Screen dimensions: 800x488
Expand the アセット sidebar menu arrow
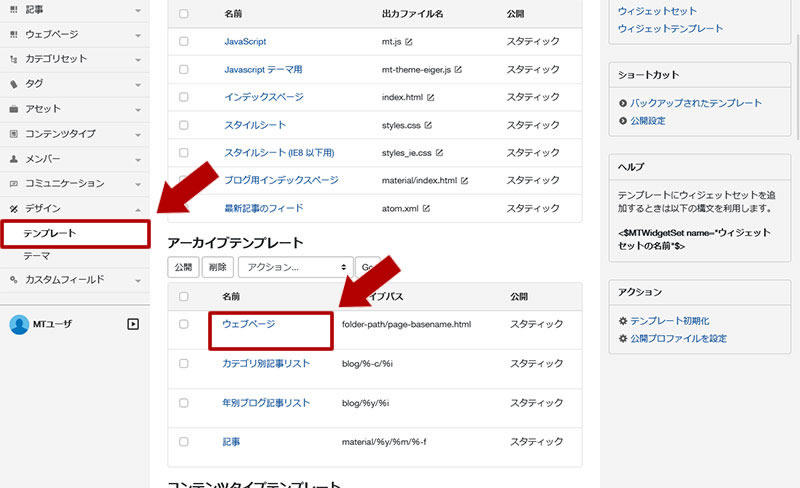pos(138,110)
